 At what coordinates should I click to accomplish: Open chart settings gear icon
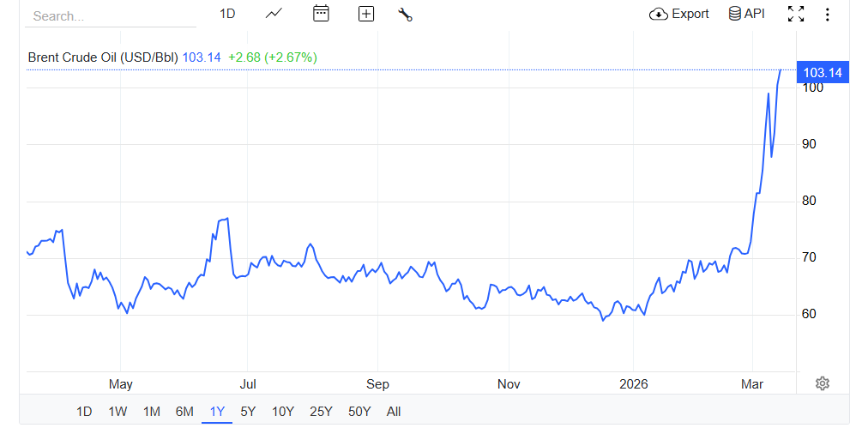tap(822, 383)
